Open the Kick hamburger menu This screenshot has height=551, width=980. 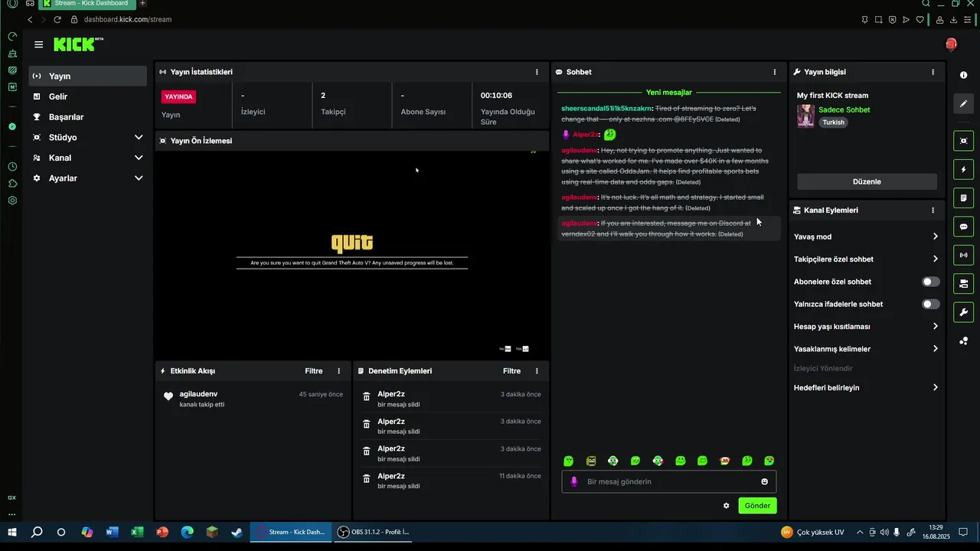38,44
